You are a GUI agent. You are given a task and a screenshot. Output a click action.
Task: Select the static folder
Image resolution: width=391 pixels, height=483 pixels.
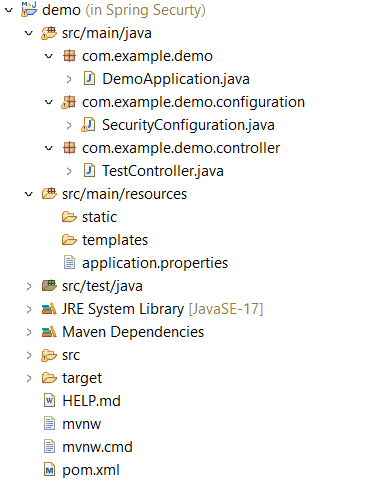(99, 217)
